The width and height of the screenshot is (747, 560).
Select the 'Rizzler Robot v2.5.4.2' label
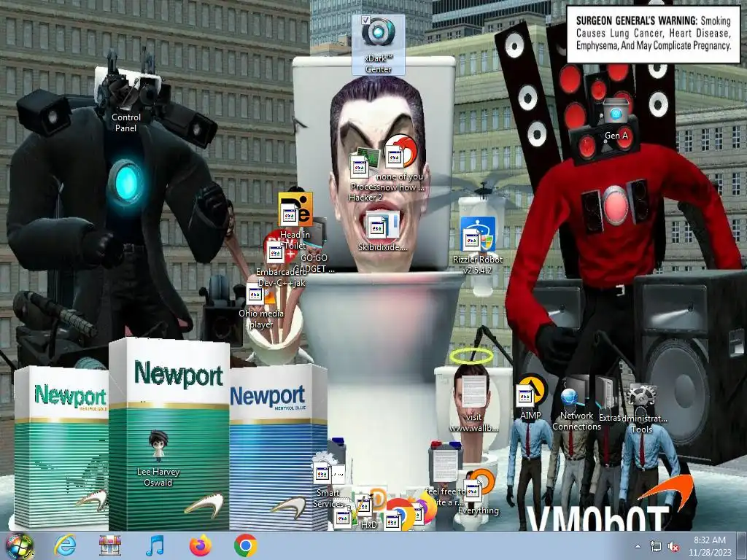click(x=478, y=265)
